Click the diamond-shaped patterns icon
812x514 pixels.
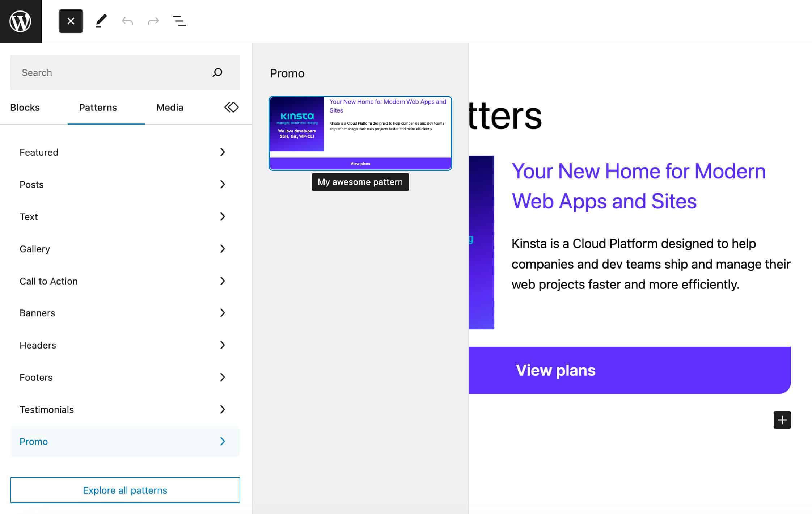(231, 107)
